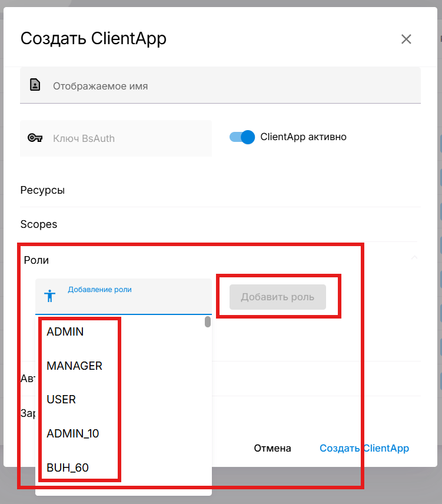Click the Отмена button

[272, 448]
